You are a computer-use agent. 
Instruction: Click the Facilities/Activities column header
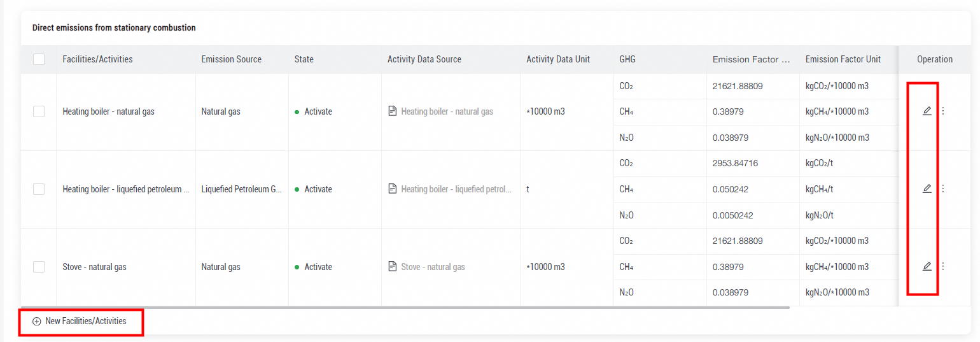pyautogui.click(x=97, y=59)
